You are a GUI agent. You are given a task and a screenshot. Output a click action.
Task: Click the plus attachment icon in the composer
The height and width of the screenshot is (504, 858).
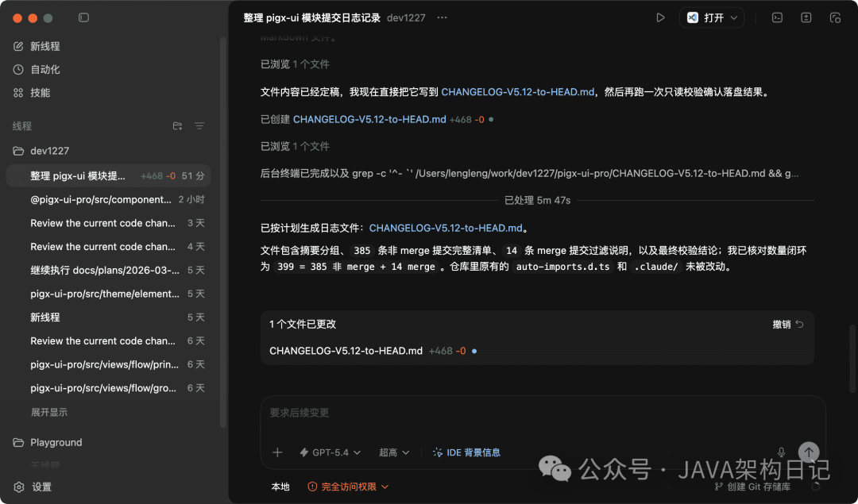coord(277,452)
